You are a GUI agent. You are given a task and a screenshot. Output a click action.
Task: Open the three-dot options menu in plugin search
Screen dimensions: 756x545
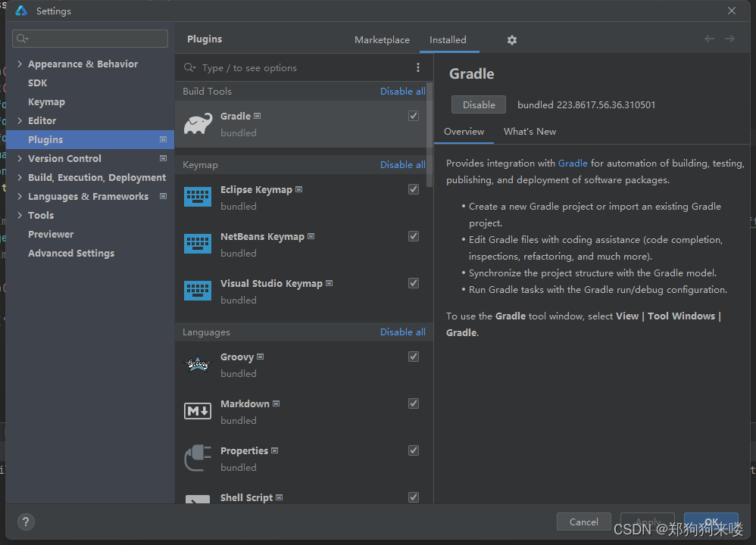point(418,67)
